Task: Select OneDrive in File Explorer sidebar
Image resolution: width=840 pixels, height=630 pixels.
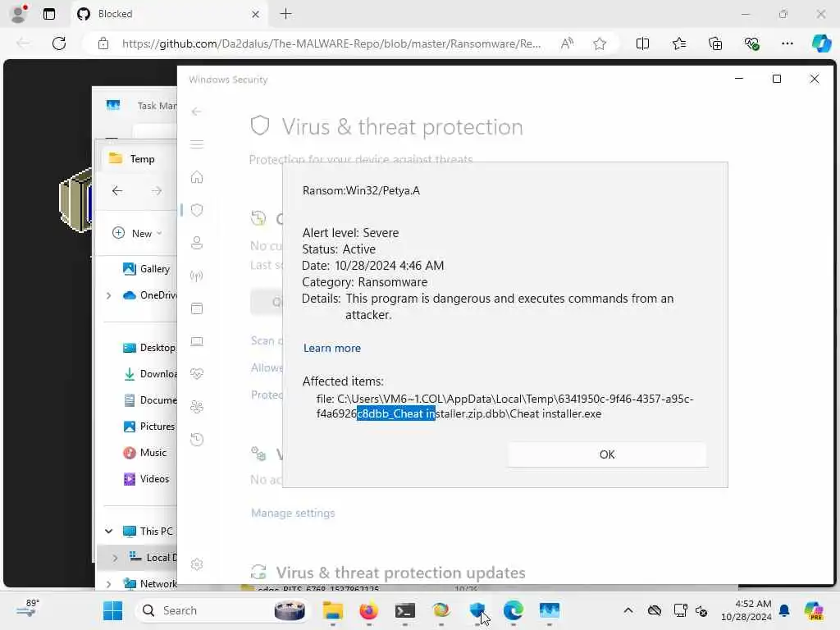Action: 150,295
